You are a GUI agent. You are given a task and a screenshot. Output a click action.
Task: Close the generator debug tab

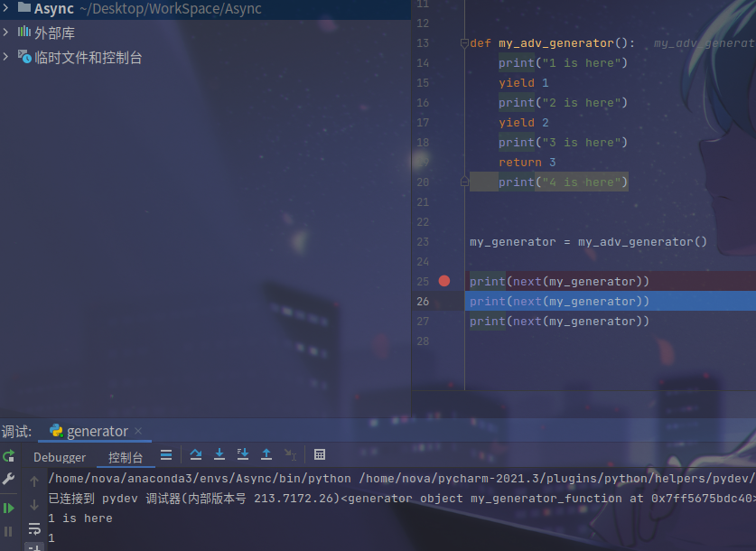point(138,432)
